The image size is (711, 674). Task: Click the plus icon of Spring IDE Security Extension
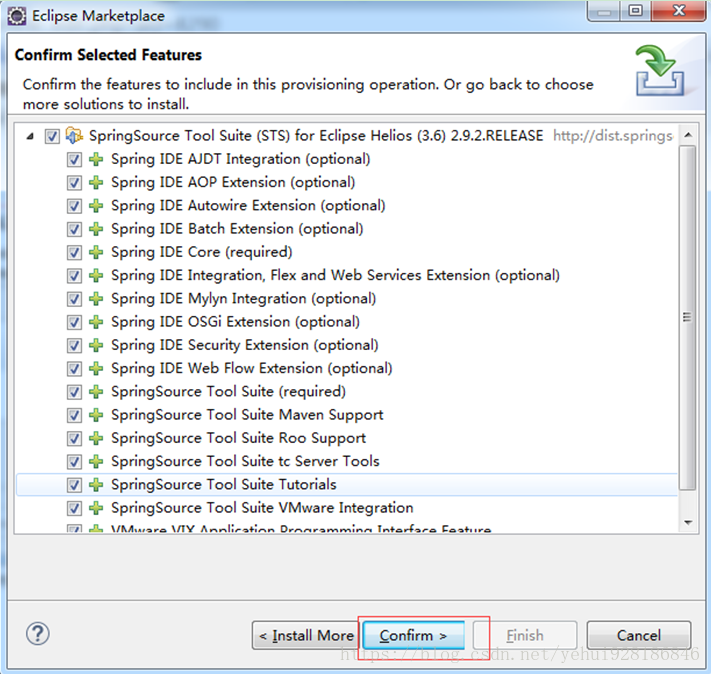pyautogui.click(x=96, y=345)
